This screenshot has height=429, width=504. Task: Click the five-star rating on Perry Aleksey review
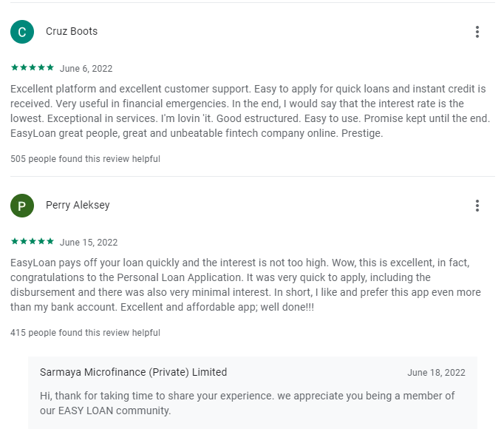point(33,242)
